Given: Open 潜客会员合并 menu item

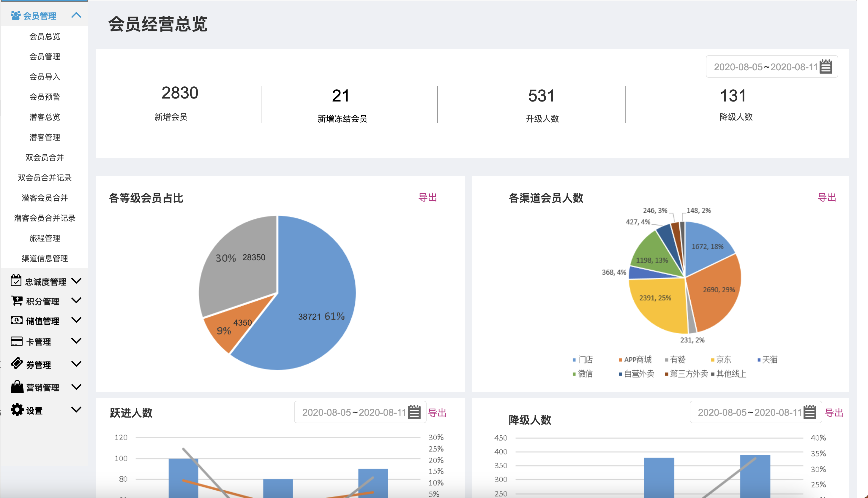Looking at the screenshot, I should pos(45,198).
